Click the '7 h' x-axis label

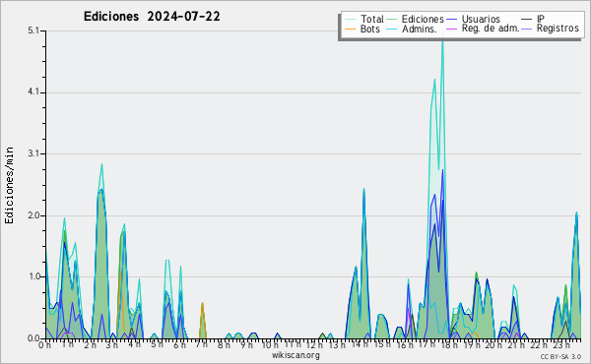point(201,344)
